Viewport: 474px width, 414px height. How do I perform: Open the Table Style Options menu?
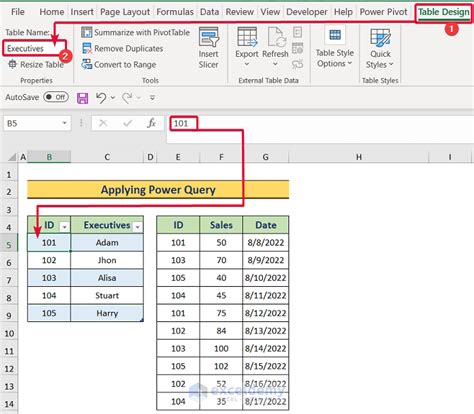[x=335, y=48]
